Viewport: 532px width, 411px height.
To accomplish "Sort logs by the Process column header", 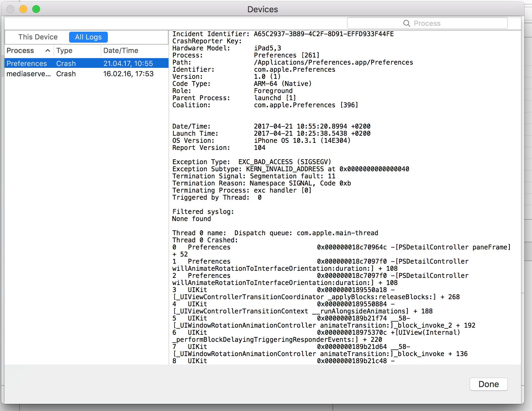I will pos(20,51).
